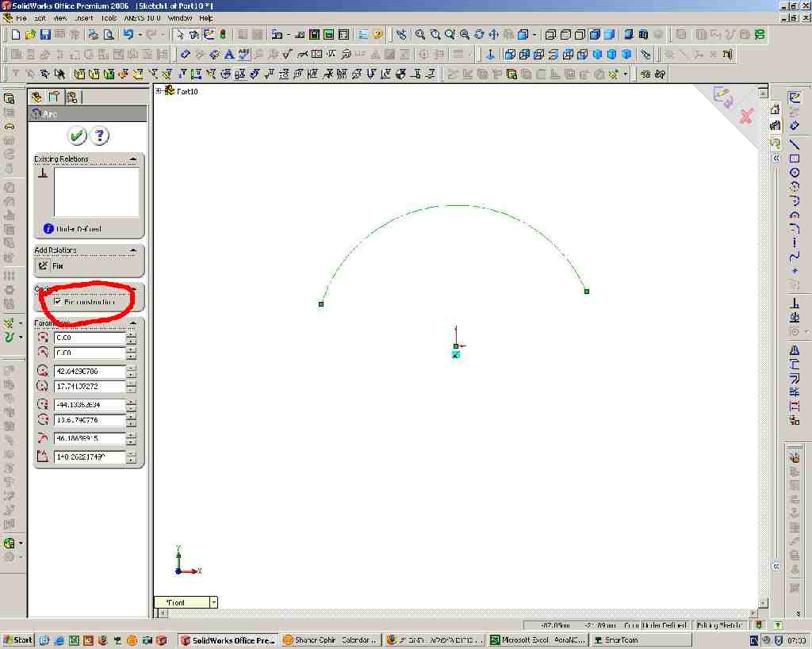Uncheck the For construction checkbox
The image size is (812, 649).
pos(58,302)
